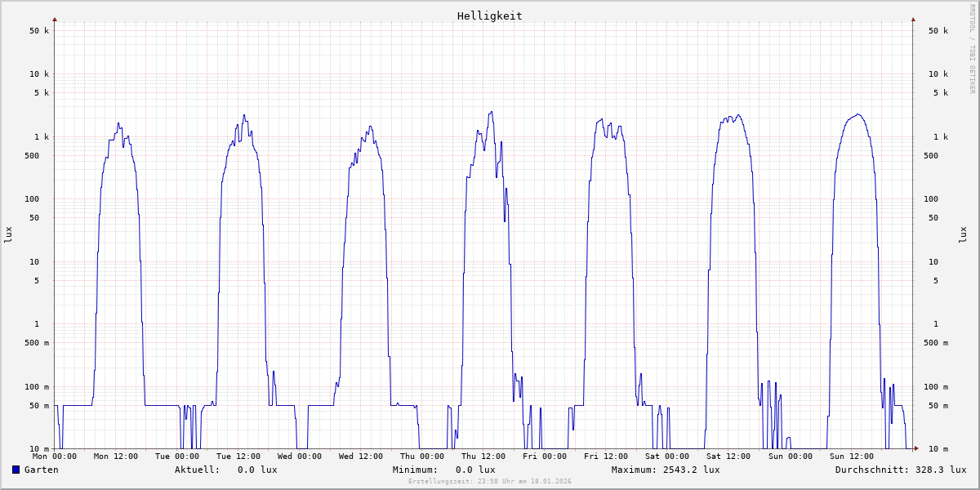Click the 1 k label on right axis
The height and width of the screenshot is (490, 980).
[941, 137]
